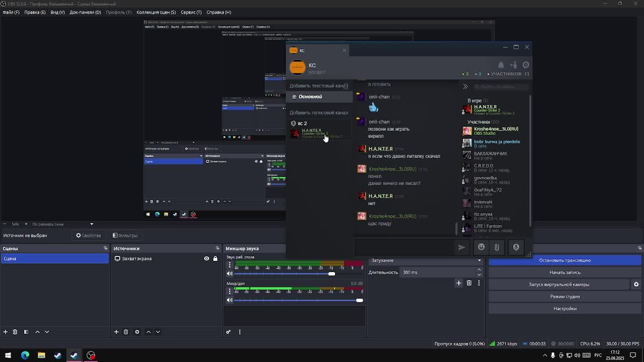Viewport: 644px width, 362px height.
Task: Open advanced audio properties gear icon
Action: (228, 332)
